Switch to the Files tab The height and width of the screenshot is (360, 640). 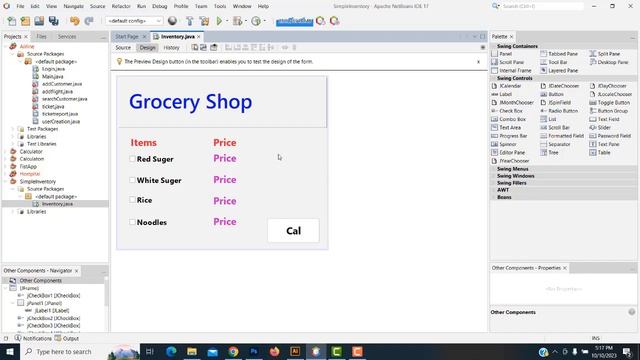click(x=41, y=37)
